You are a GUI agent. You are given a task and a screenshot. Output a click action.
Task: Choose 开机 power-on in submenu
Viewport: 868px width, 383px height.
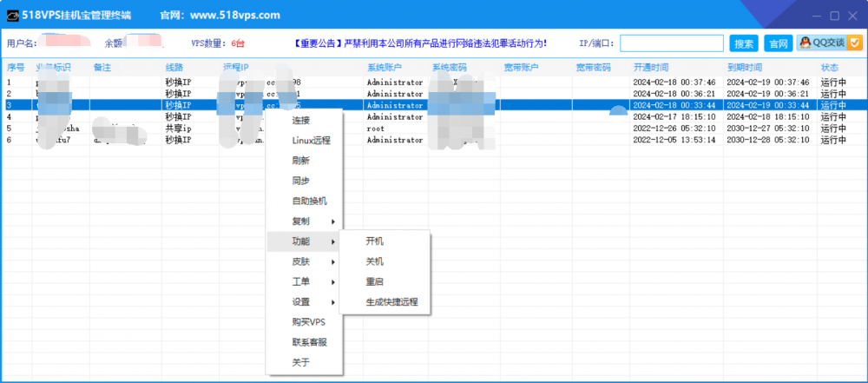click(x=385, y=241)
